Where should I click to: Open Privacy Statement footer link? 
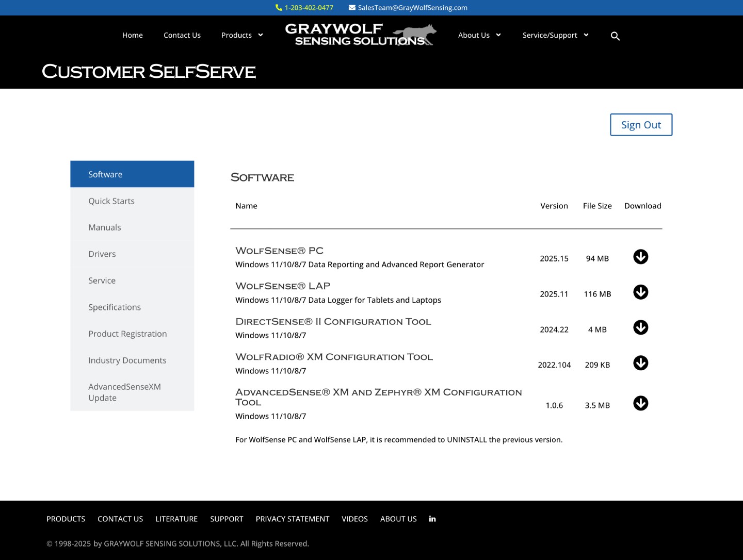tap(292, 519)
